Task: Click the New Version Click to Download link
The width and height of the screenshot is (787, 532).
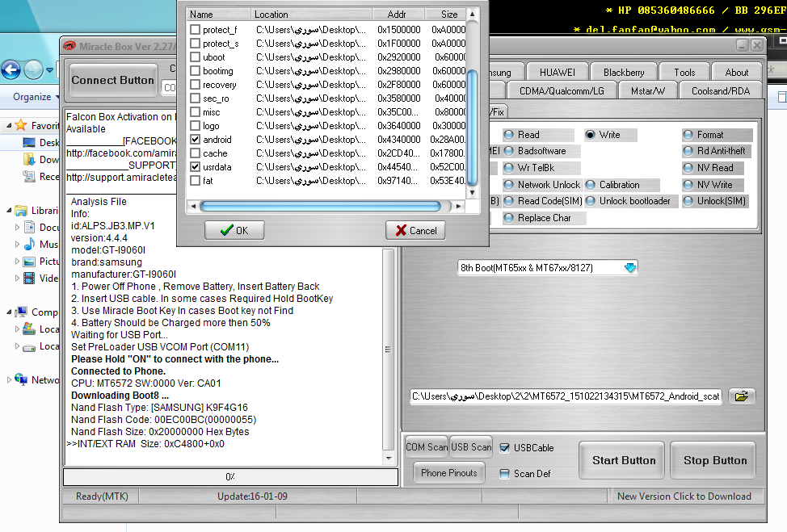Action: pos(684,496)
